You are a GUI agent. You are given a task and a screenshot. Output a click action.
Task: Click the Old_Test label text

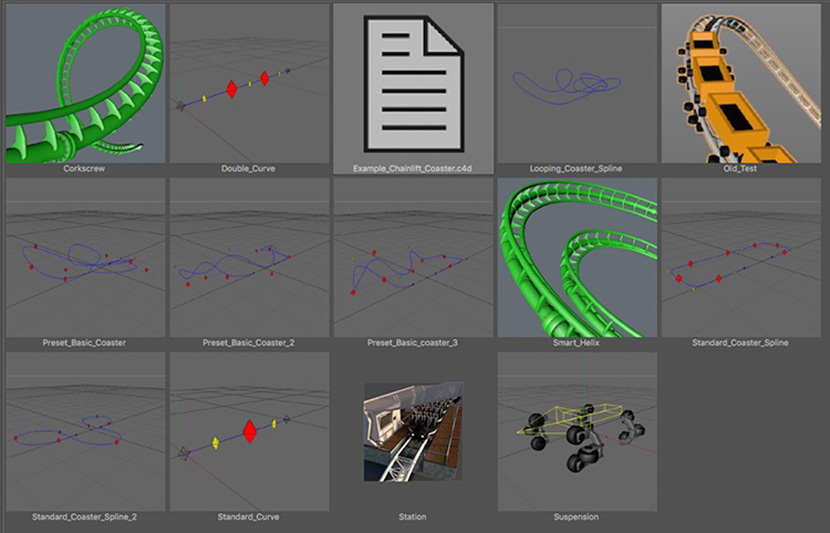(740, 169)
